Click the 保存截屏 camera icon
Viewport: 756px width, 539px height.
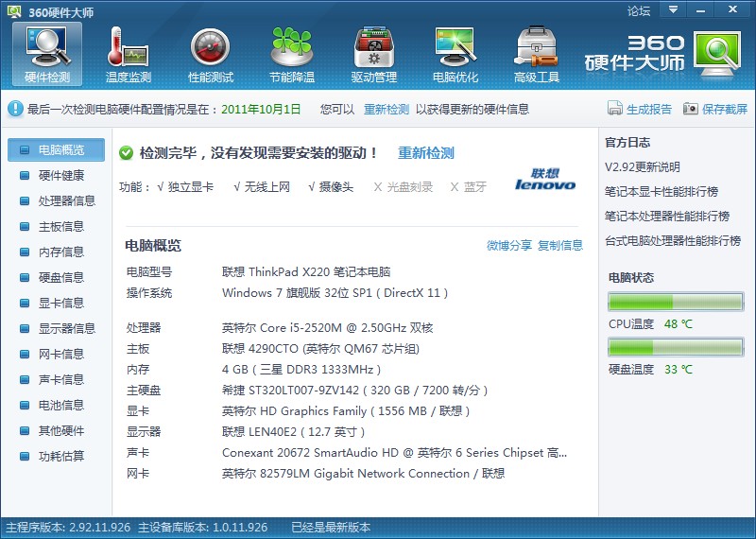(691, 109)
